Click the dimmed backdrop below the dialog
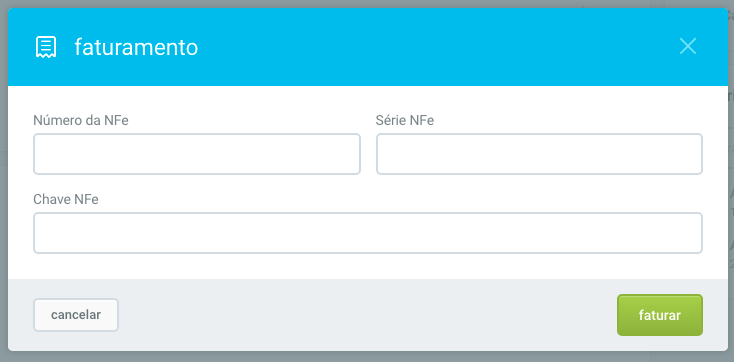 pyautogui.click(x=367, y=357)
